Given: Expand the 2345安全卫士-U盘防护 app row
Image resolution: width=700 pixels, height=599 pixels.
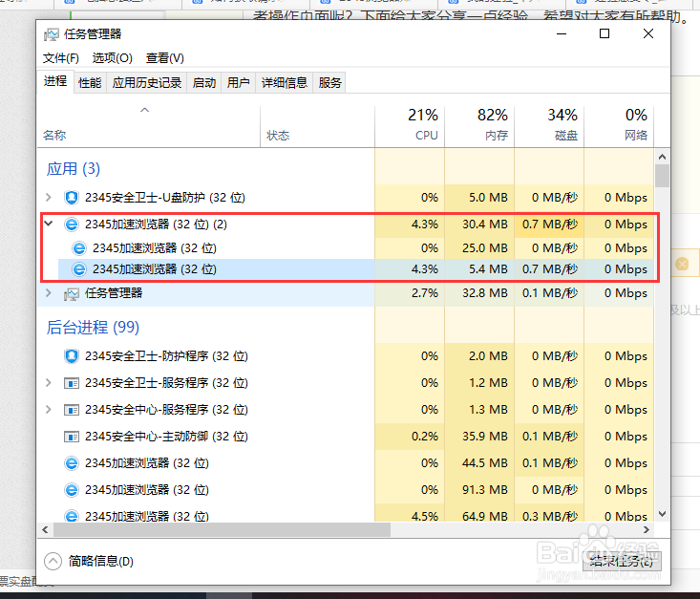Looking at the screenshot, I should pyautogui.click(x=49, y=197).
